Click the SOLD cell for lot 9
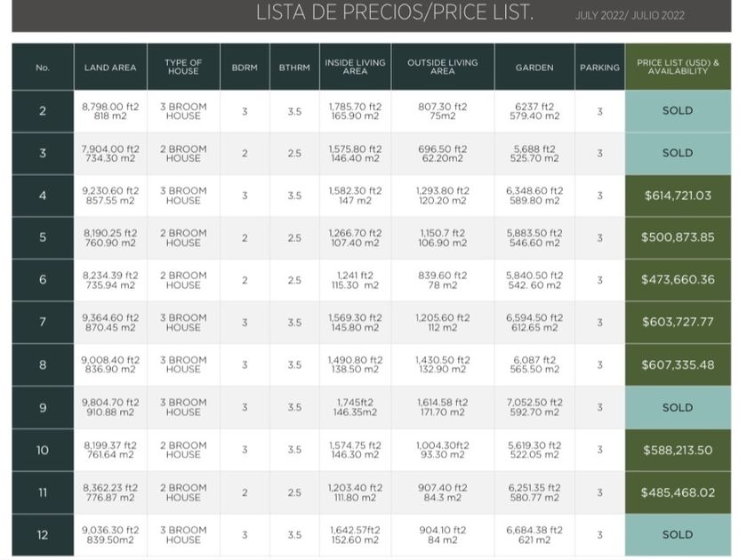The width and height of the screenshot is (747, 560). coord(678,408)
